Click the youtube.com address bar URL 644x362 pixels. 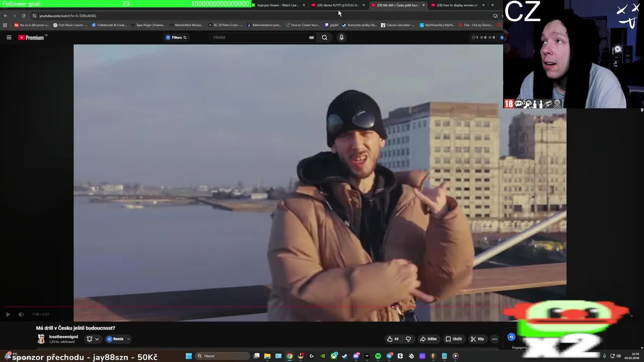click(67, 16)
